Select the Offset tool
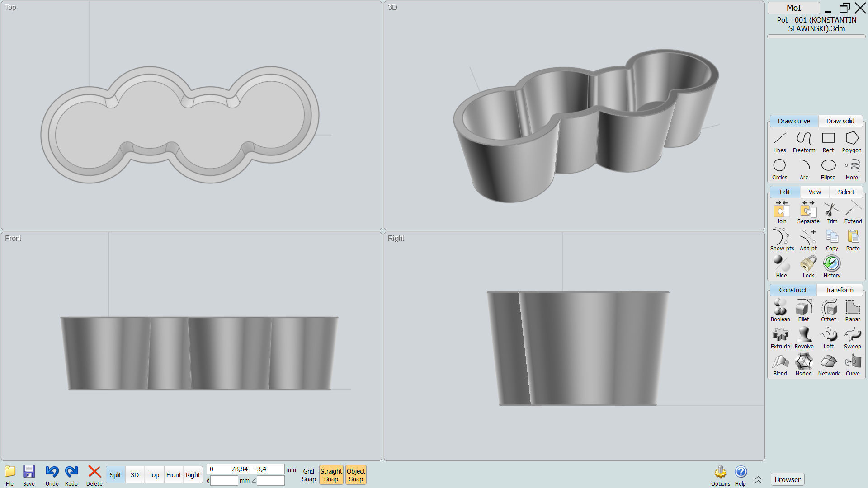Image resolution: width=868 pixels, height=488 pixels. coord(829,311)
